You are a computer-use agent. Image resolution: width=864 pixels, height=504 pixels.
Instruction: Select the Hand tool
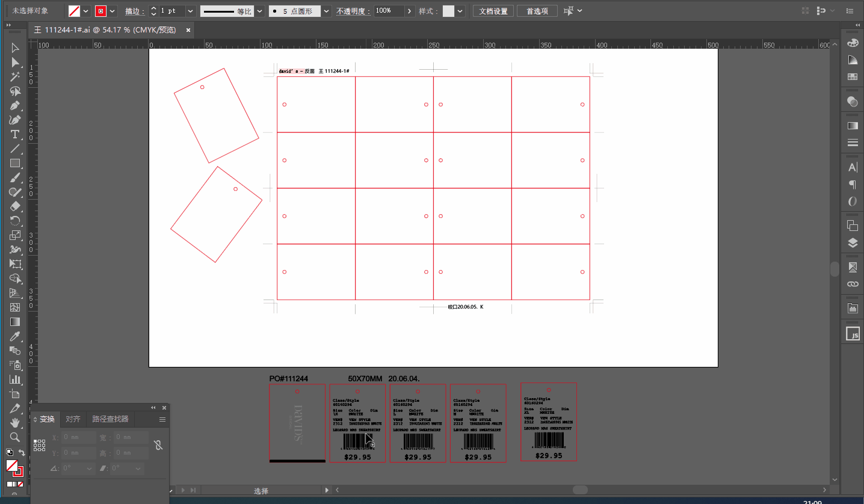[15, 423]
